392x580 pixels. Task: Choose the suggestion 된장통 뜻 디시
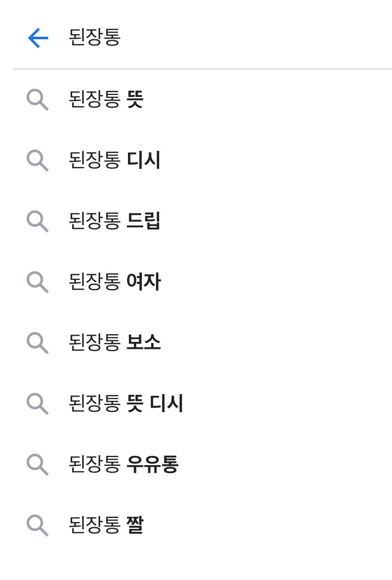(126, 403)
